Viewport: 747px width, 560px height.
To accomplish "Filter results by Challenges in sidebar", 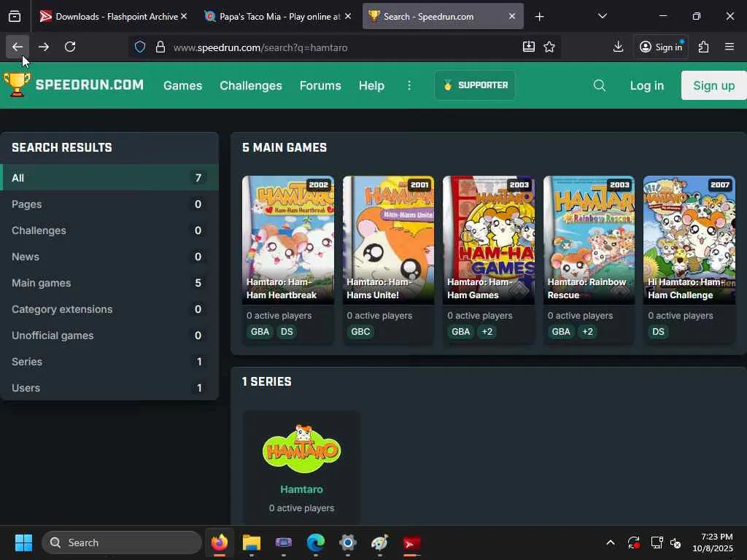I will tap(109, 230).
